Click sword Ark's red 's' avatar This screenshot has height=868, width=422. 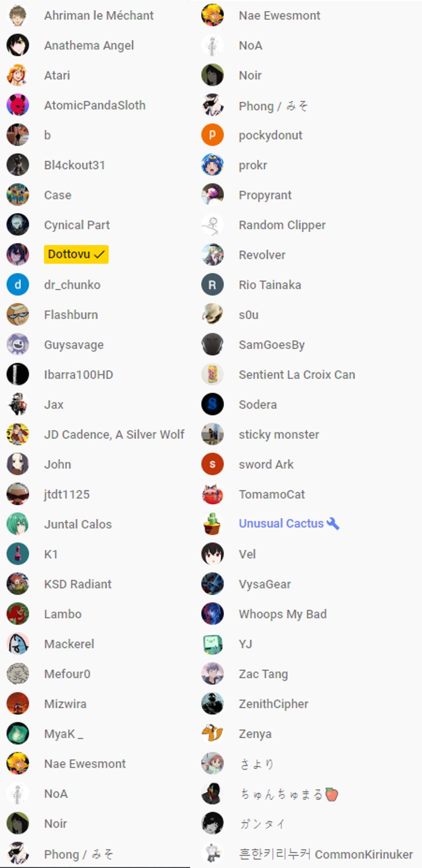(212, 464)
